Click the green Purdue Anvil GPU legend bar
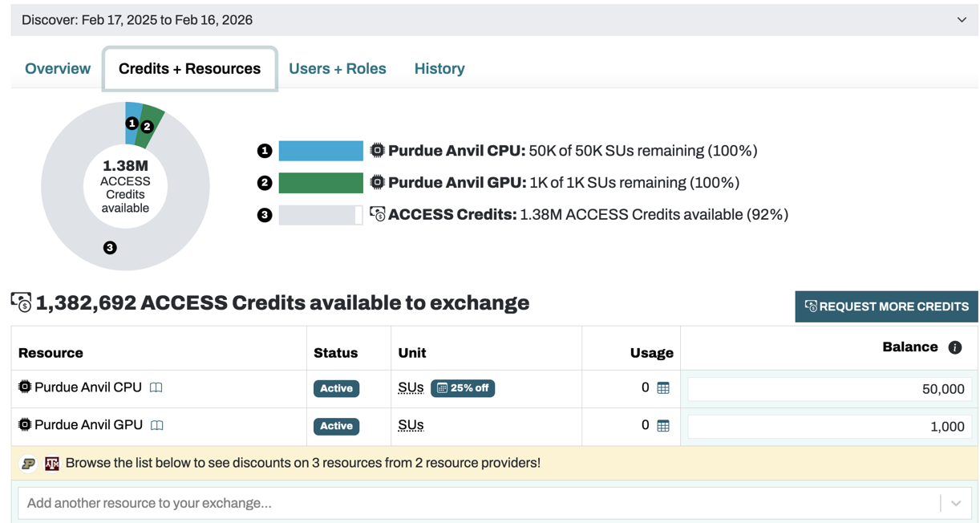Image resolution: width=980 pixels, height=523 pixels. (x=321, y=183)
